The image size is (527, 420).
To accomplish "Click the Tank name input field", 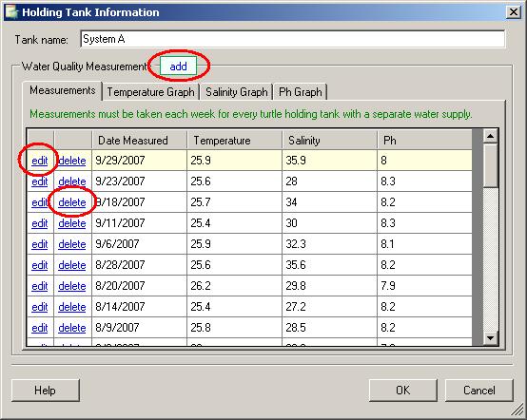I will pos(292,39).
